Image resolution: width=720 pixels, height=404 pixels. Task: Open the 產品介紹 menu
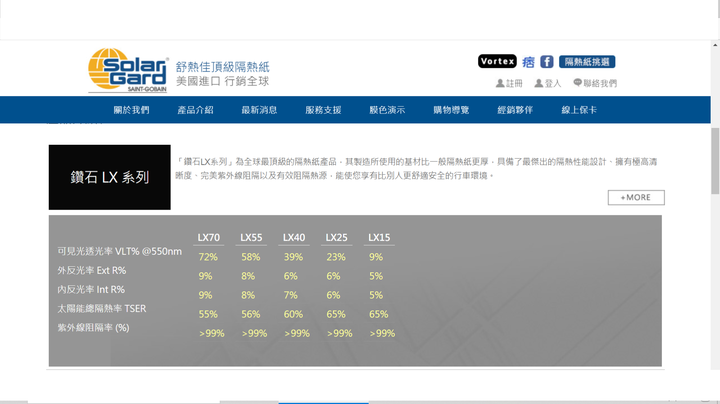coord(195,110)
